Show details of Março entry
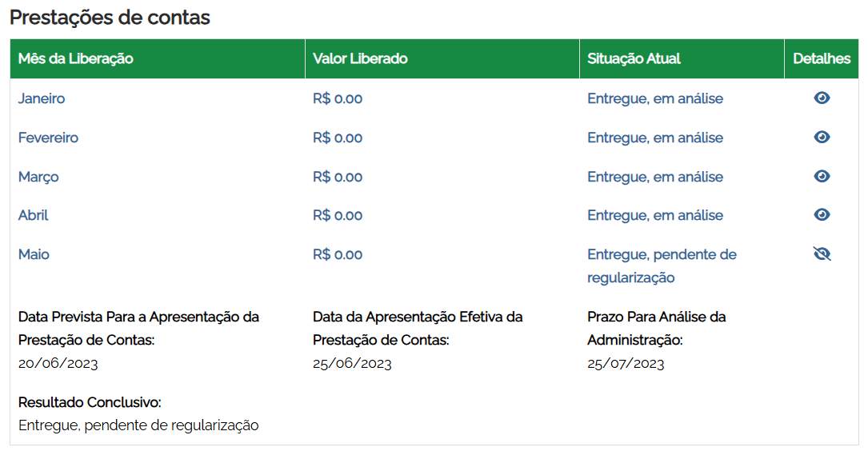868x455 pixels. click(822, 176)
